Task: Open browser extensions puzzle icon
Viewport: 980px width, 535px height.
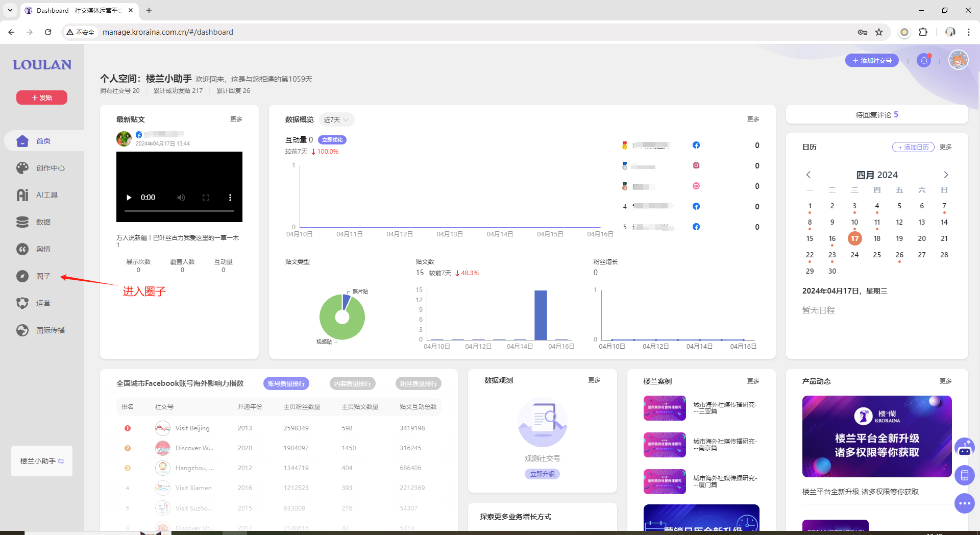Action: 923,32
